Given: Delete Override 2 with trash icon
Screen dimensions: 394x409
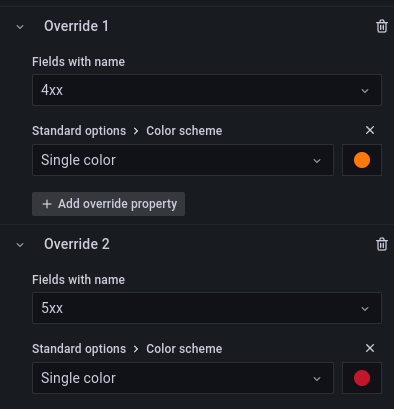Looking at the screenshot, I should pyautogui.click(x=382, y=244).
